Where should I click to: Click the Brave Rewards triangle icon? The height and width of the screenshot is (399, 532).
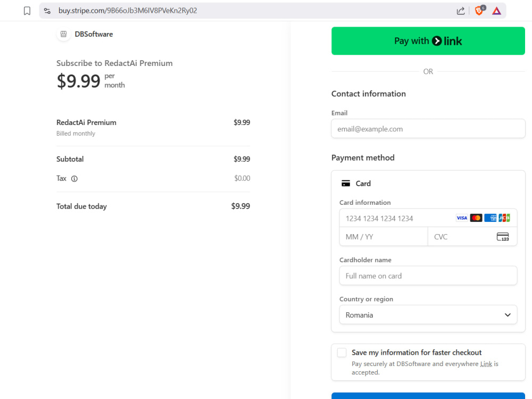click(x=496, y=11)
